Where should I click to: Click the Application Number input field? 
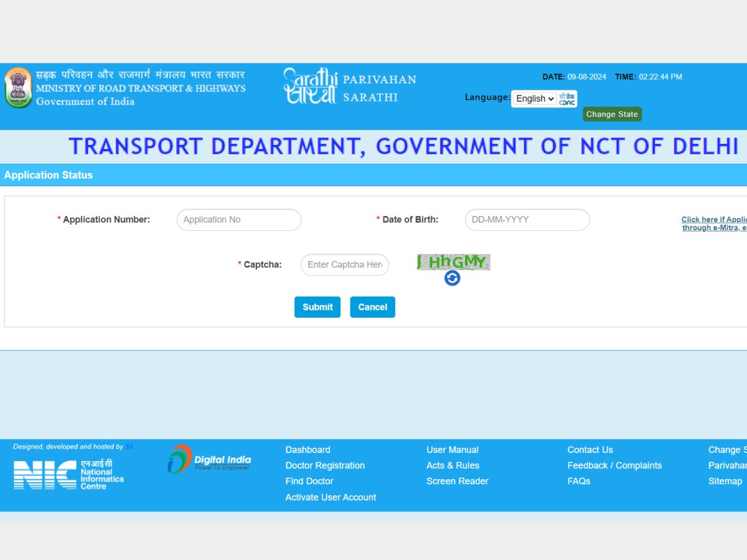click(x=238, y=220)
